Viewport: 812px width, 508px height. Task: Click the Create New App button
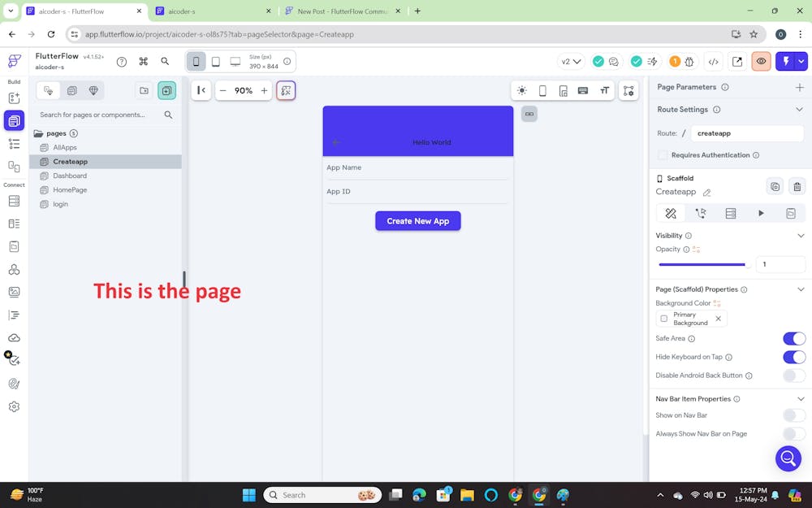pos(418,221)
